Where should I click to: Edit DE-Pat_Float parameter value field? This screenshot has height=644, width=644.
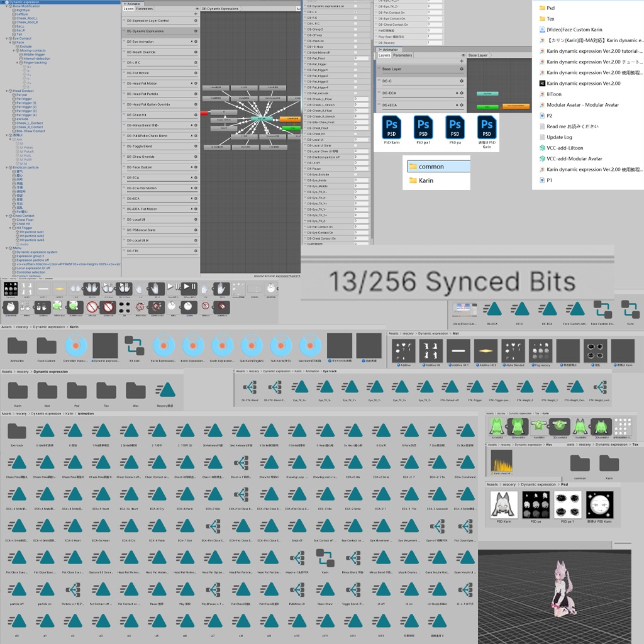[x=362, y=58]
